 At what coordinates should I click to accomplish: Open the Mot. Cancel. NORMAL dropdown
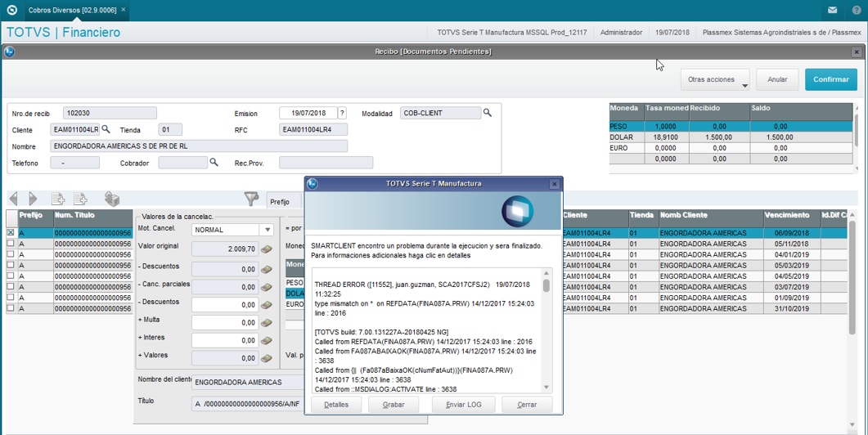[268, 230]
